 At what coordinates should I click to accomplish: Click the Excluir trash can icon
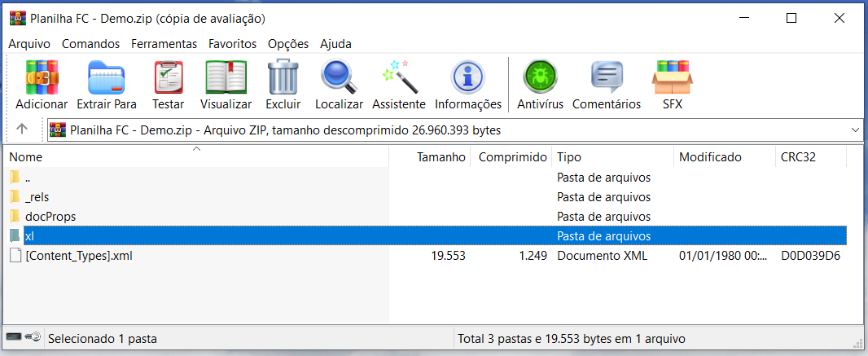pyautogui.click(x=283, y=77)
